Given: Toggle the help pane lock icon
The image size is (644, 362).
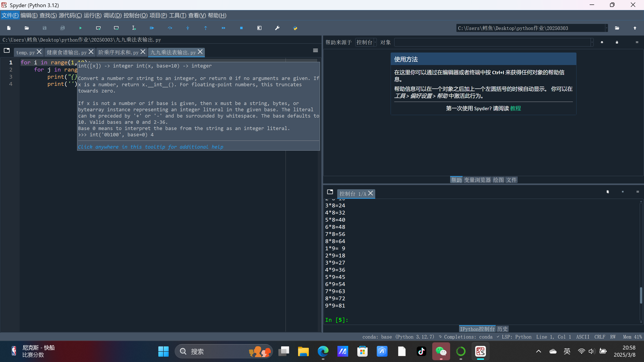Looking at the screenshot, I should (x=617, y=42).
